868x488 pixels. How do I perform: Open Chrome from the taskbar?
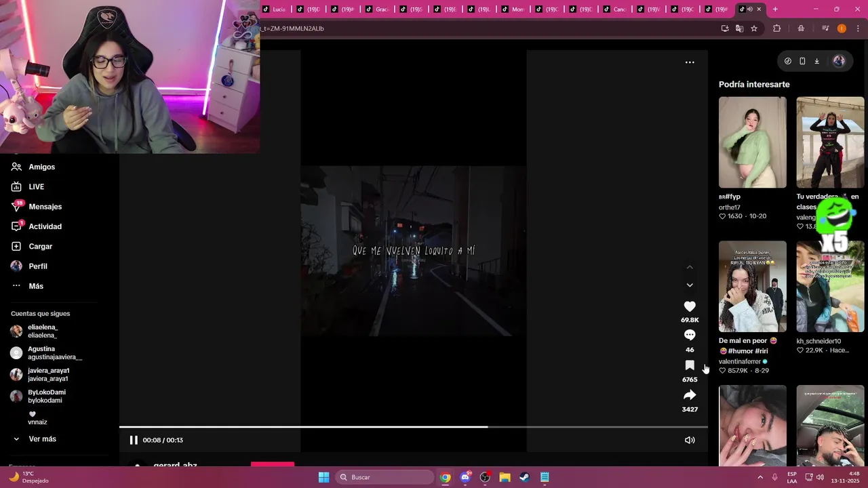[x=445, y=477]
